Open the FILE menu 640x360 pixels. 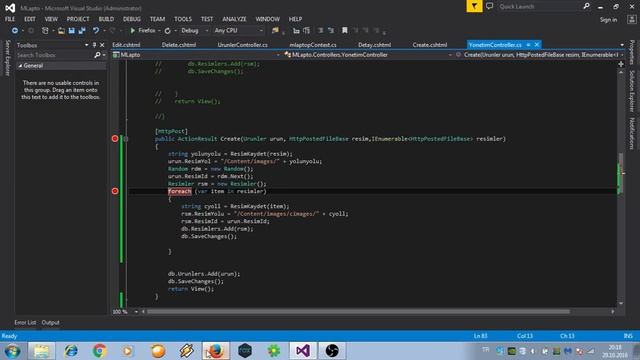(10, 19)
